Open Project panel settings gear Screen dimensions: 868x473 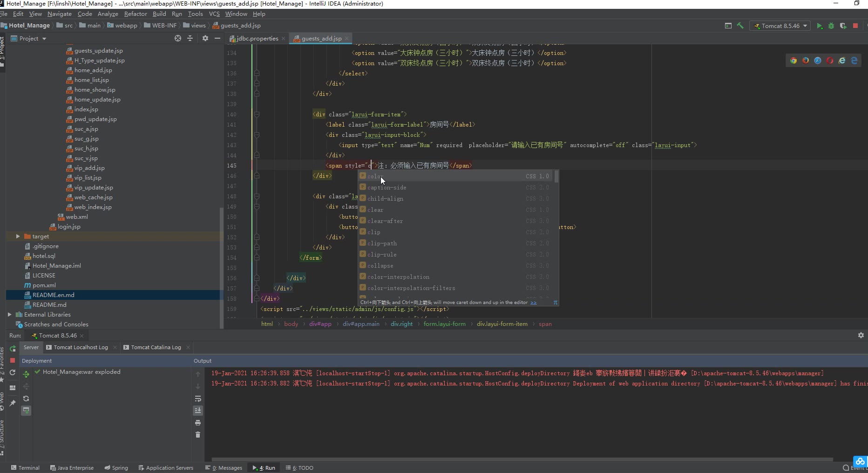coord(205,39)
